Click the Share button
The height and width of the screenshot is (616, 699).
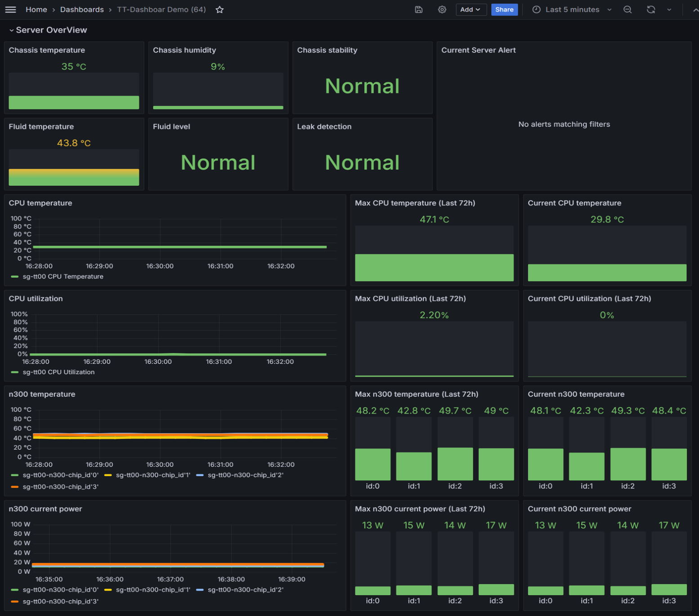(504, 9)
